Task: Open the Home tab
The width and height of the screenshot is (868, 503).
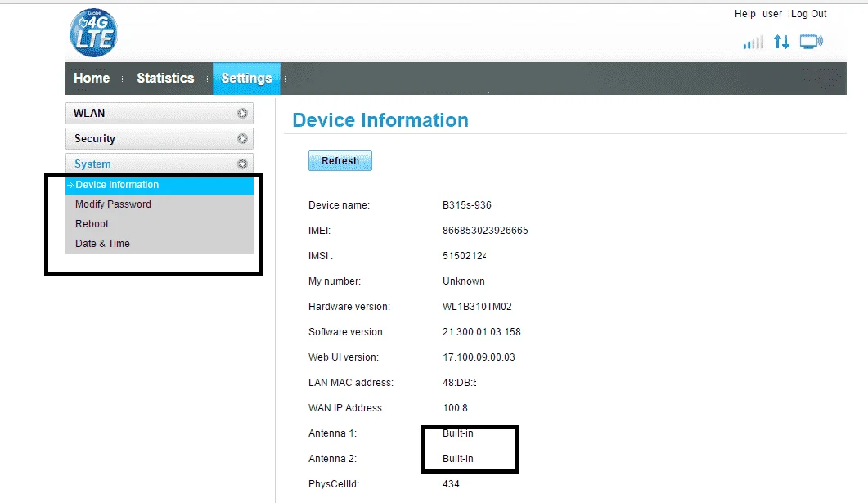Action: (92, 78)
